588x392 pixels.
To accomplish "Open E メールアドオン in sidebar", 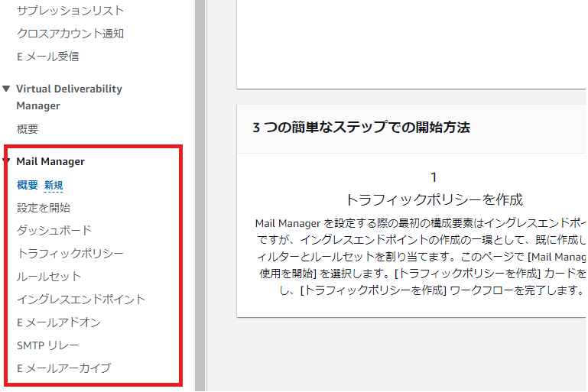I will [59, 322].
